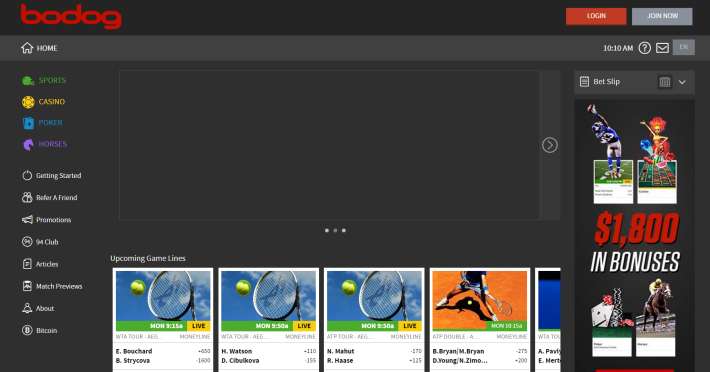Select B.Bryan/M.Bryan moneyline odds

[521, 351]
